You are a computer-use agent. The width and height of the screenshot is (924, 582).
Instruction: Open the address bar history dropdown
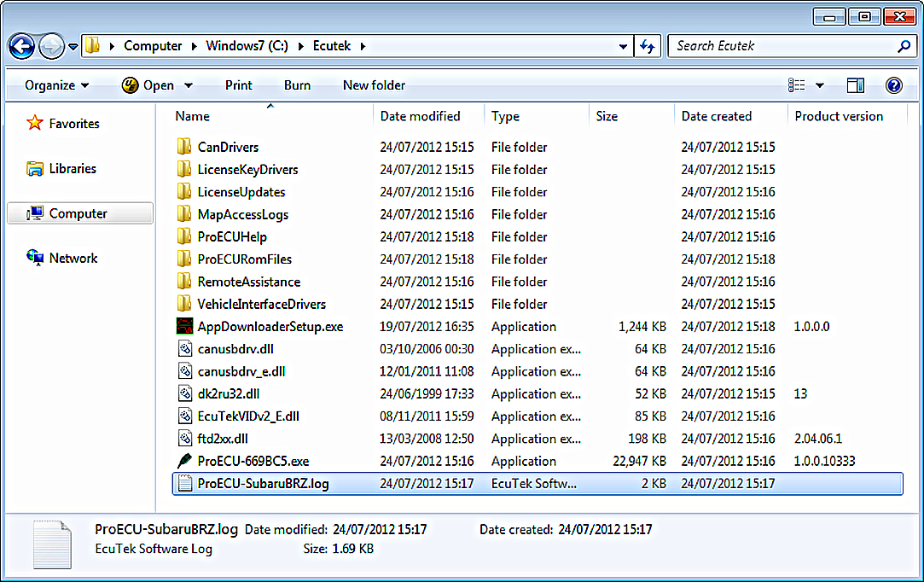pos(625,46)
